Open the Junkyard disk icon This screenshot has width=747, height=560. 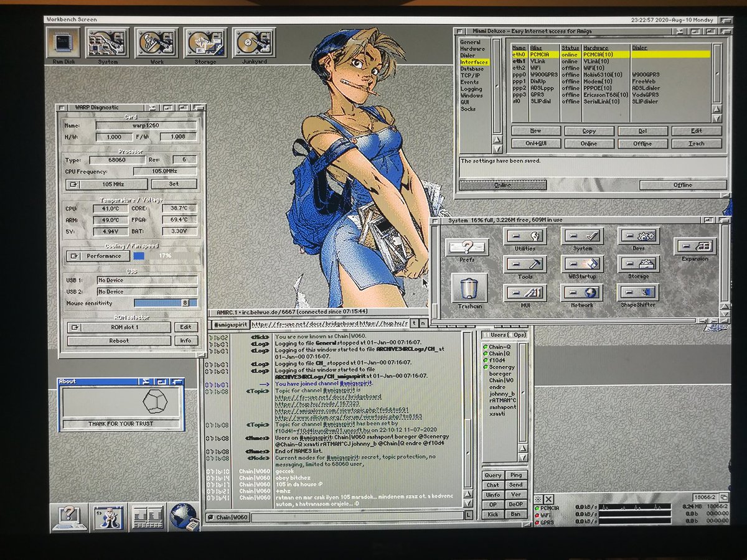click(254, 43)
